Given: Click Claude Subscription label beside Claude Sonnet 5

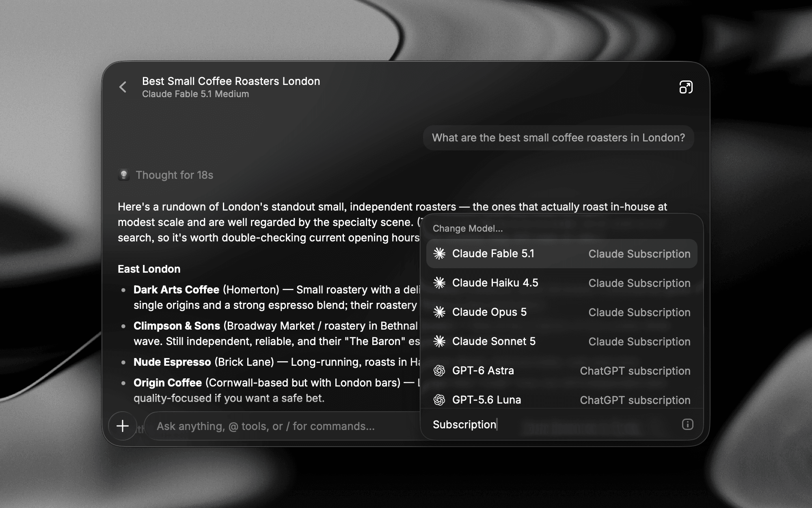Looking at the screenshot, I should point(639,341).
